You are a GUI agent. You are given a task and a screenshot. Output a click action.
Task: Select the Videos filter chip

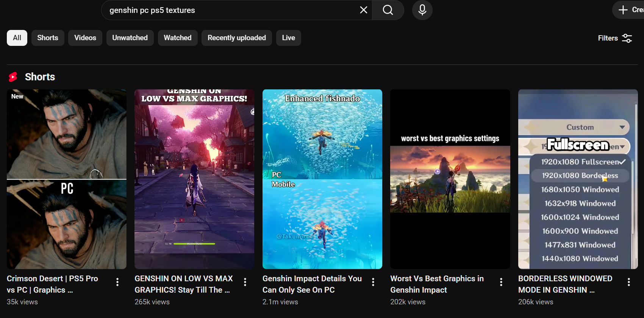click(85, 38)
